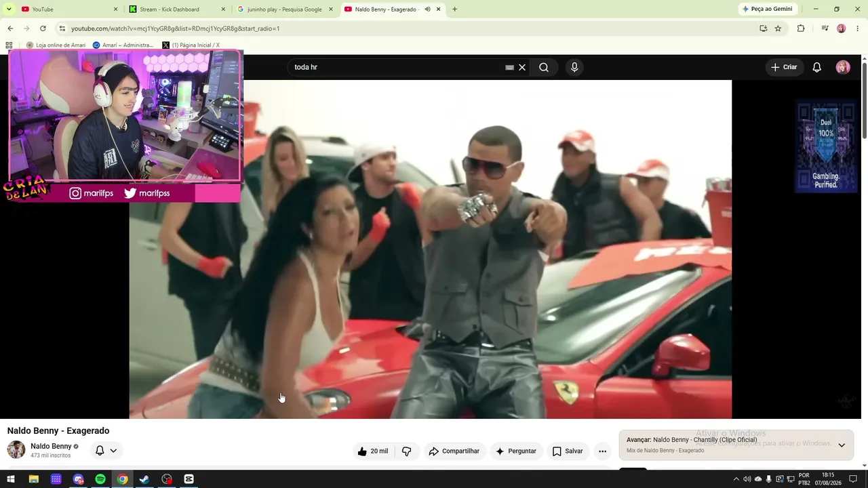Switch to Stream - Kick Dashboard tab
The height and width of the screenshot is (488, 868).
click(x=176, y=9)
